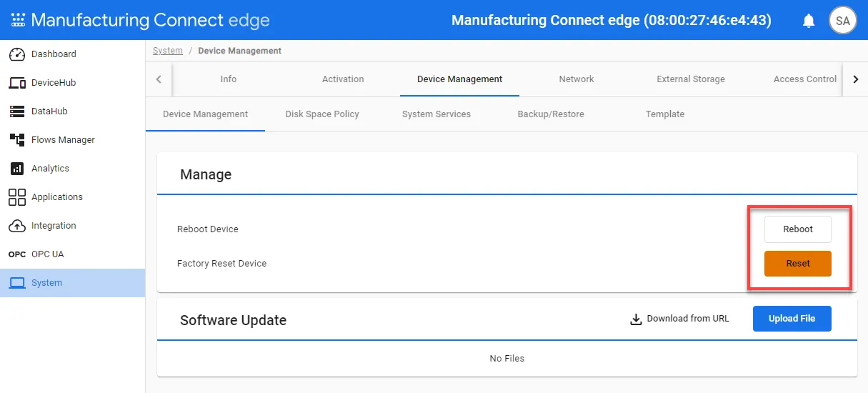Open Integration section
Viewport: 868px width, 393px height.
[72, 226]
